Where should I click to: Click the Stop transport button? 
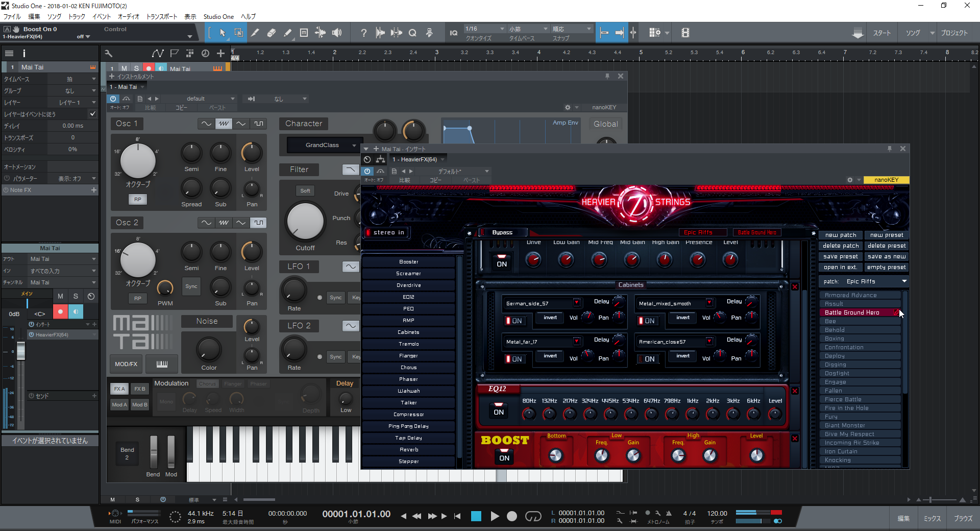[x=476, y=516]
